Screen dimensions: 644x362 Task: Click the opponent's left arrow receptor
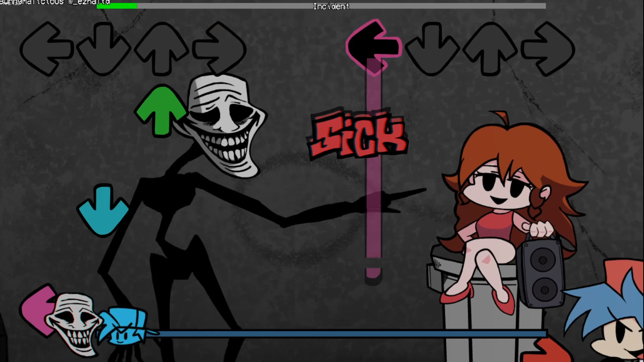pos(46,49)
